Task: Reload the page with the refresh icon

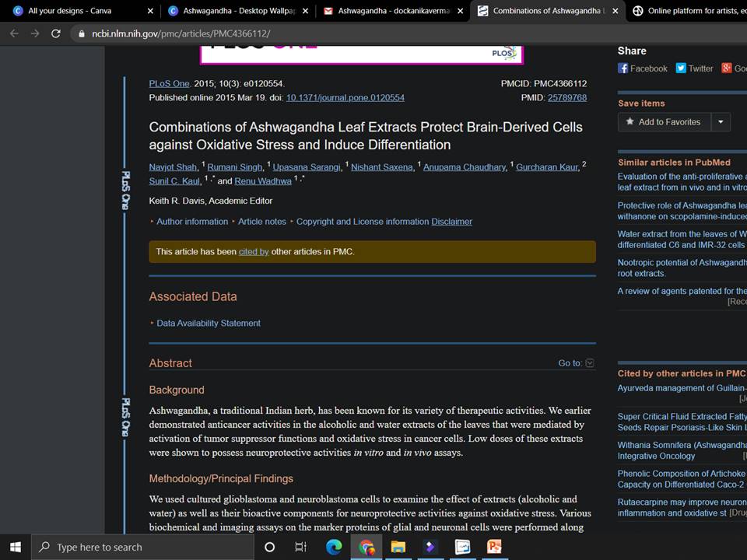Action: 55,33
